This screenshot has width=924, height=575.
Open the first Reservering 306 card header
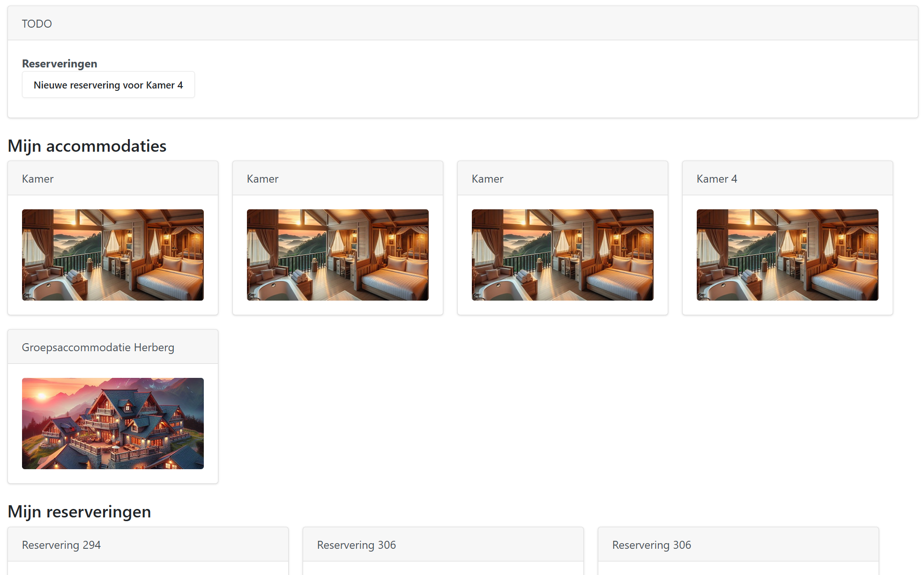(x=357, y=545)
